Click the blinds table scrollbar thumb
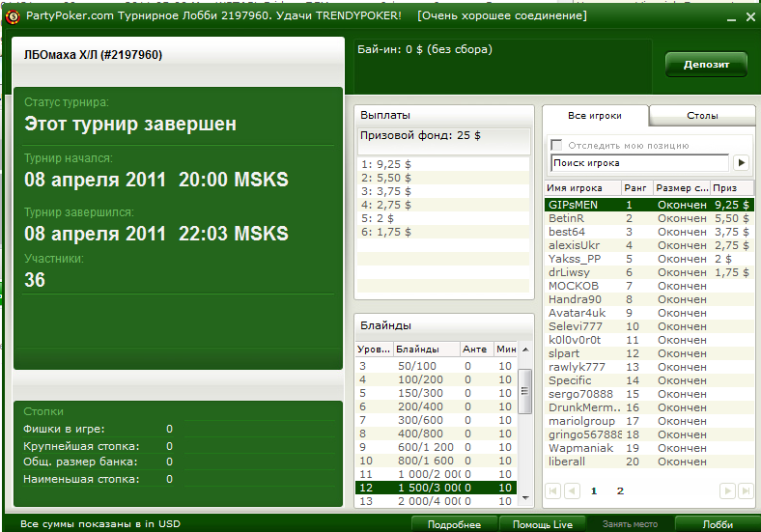The width and height of the screenshot is (761, 532). (x=525, y=391)
